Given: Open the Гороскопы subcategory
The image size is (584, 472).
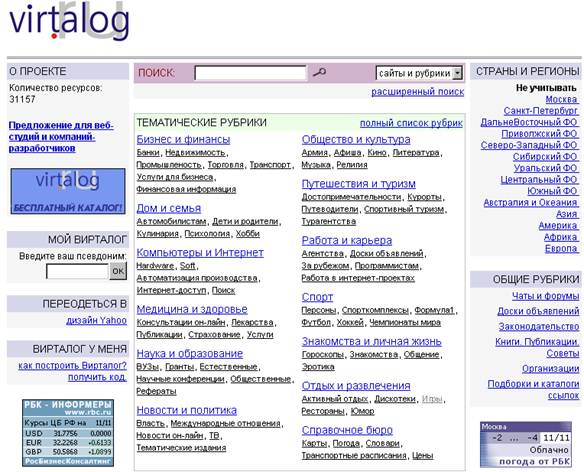Looking at the screenshot, I should (323, 355).
